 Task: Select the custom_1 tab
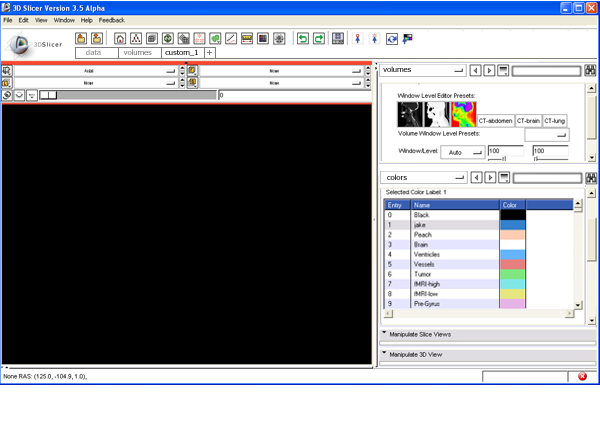[183, 53]
